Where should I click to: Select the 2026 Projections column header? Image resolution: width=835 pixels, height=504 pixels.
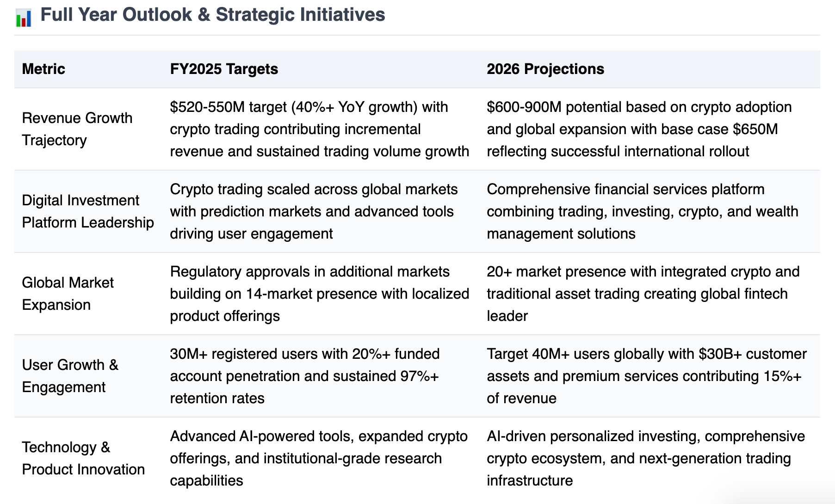pyautogui.click(x=545, y=69)
